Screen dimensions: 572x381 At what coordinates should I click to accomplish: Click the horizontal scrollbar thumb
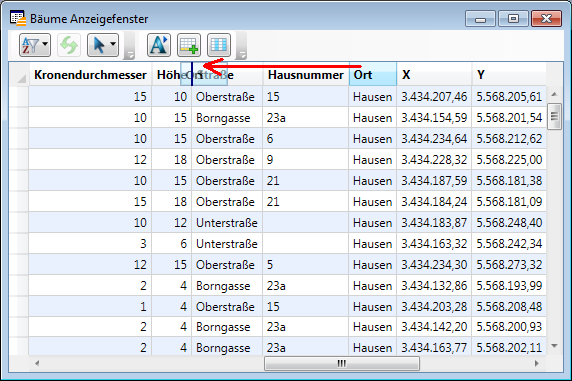[342, 363]
